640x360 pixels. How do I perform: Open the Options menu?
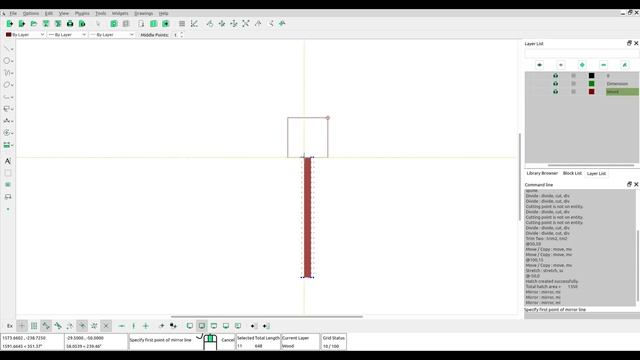(x=31, y=13)
